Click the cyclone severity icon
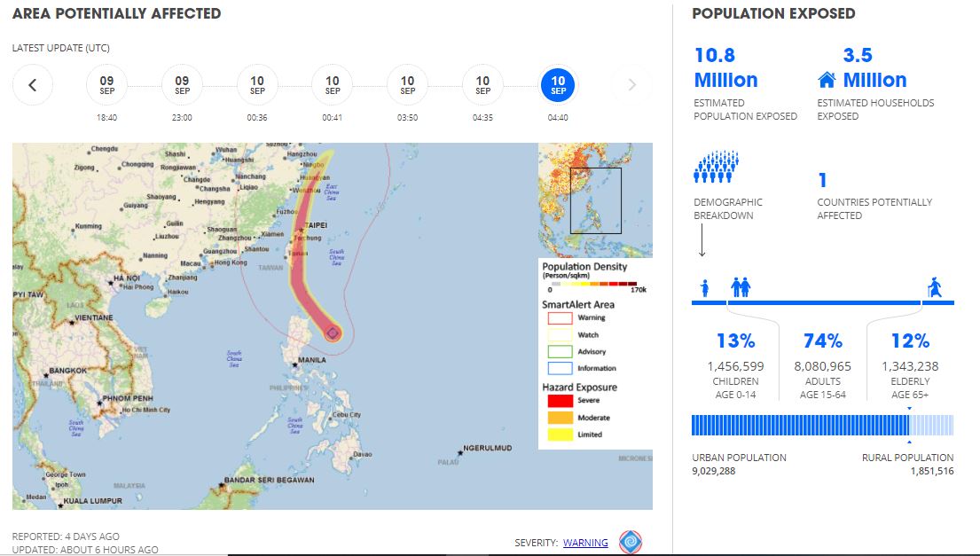Image resolution: width=980 pixels, height=556 pixels. (630, 542)
